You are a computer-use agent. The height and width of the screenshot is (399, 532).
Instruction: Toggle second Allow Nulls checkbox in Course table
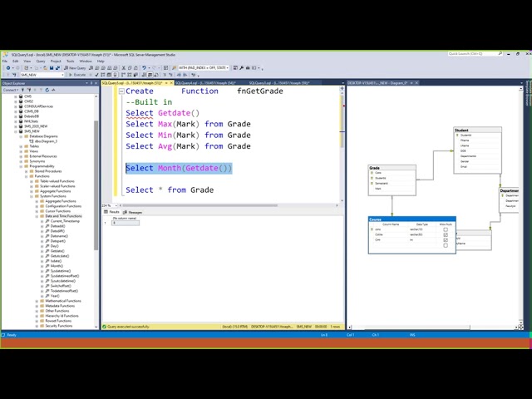(x=446, y=234)
